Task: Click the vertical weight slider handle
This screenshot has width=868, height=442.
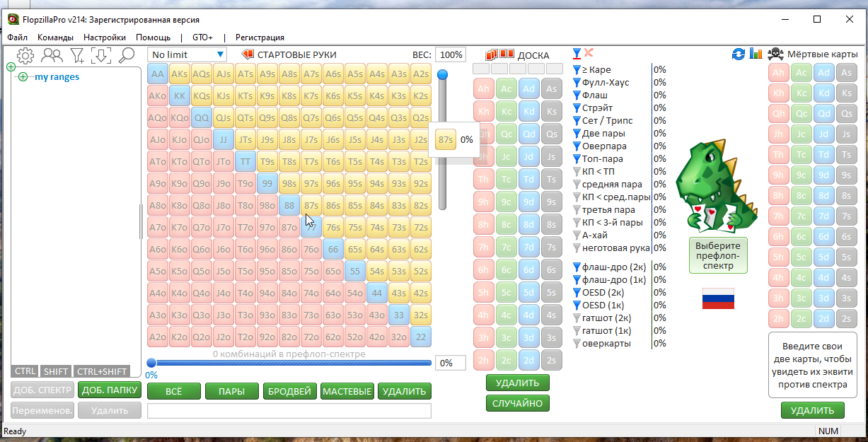Action: click(x=443, y=74)
